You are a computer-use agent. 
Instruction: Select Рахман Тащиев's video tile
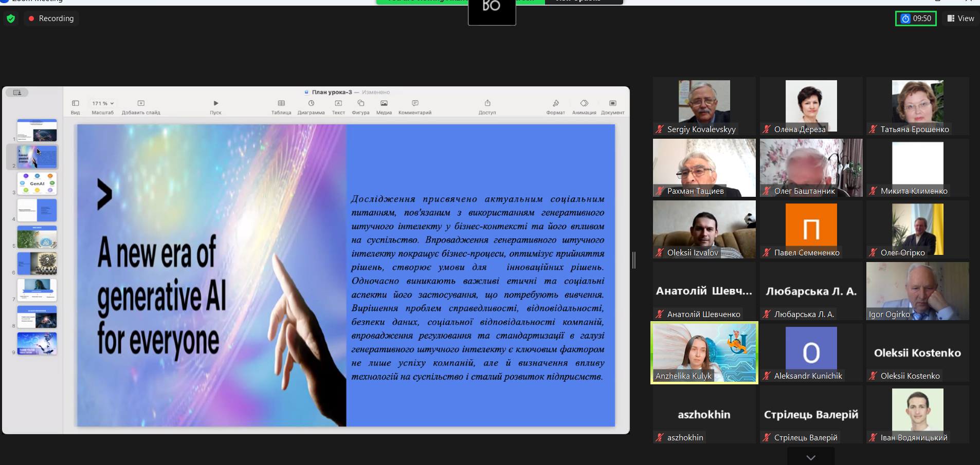point(704,168)
